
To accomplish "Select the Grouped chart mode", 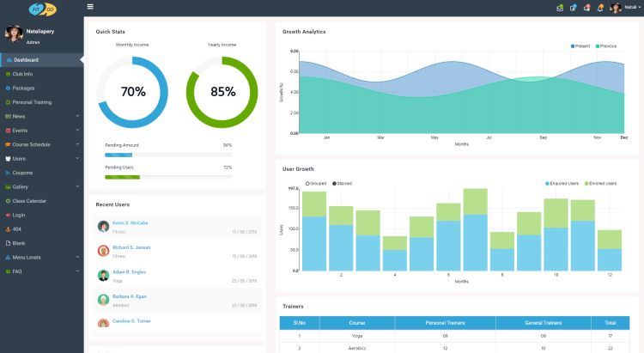I will 316,183.
